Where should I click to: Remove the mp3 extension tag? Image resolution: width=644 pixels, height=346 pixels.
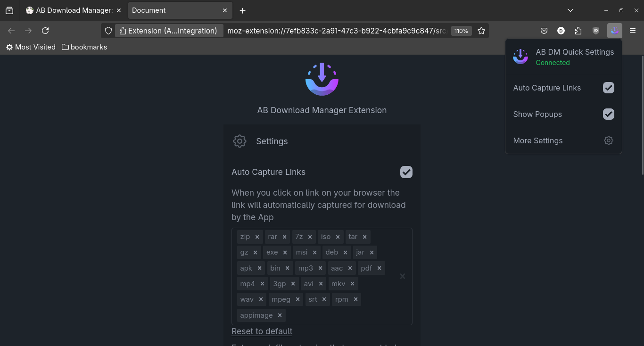[320, 268]
